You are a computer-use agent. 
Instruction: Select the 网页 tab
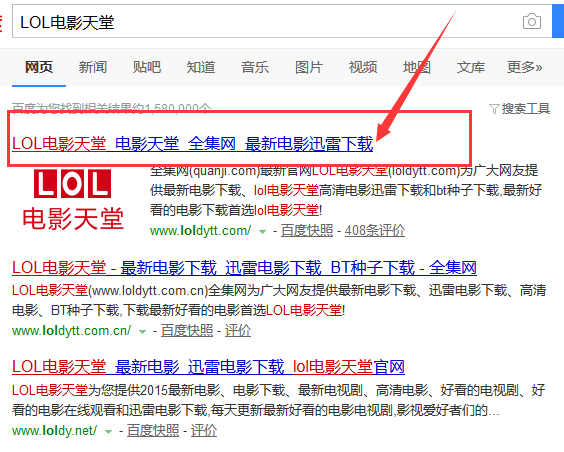pyautogui.click(x=39, y=67)
